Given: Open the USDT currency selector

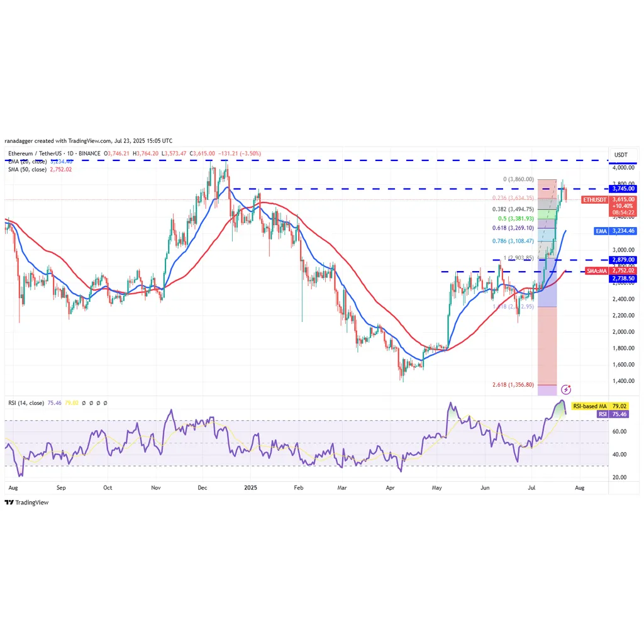Looking at the screenshot, I should 621,155.
